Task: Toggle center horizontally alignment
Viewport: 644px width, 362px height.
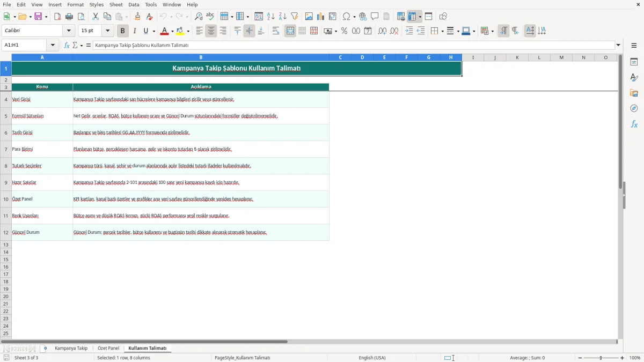Action: [x=211, y=31]
